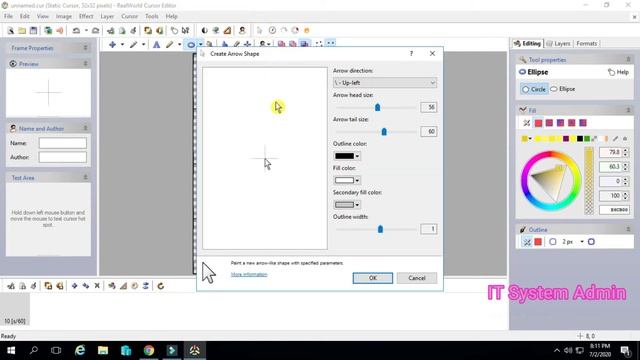Viewport: 640px width, 360px height.
Task: Click OK in Create Arrow Shape dialog
Action: coord(373,278)
